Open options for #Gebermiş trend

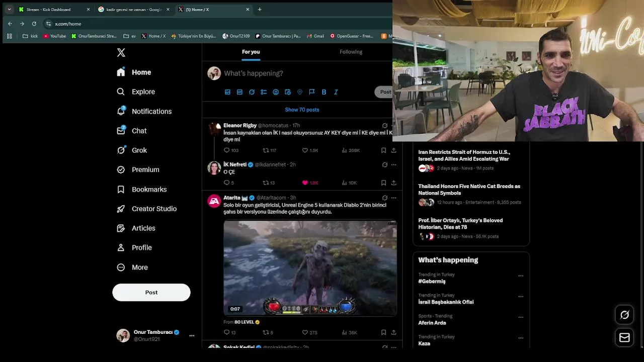pos(521,276)
